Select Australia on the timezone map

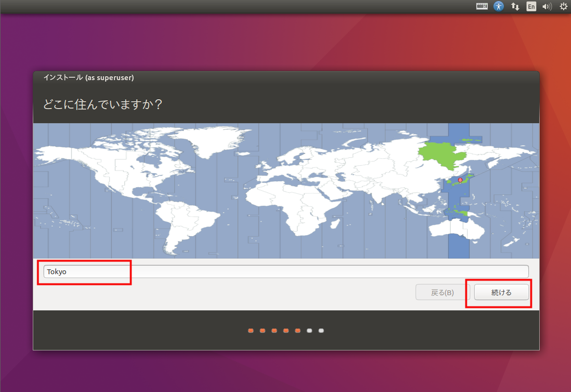tap(456, 229)
